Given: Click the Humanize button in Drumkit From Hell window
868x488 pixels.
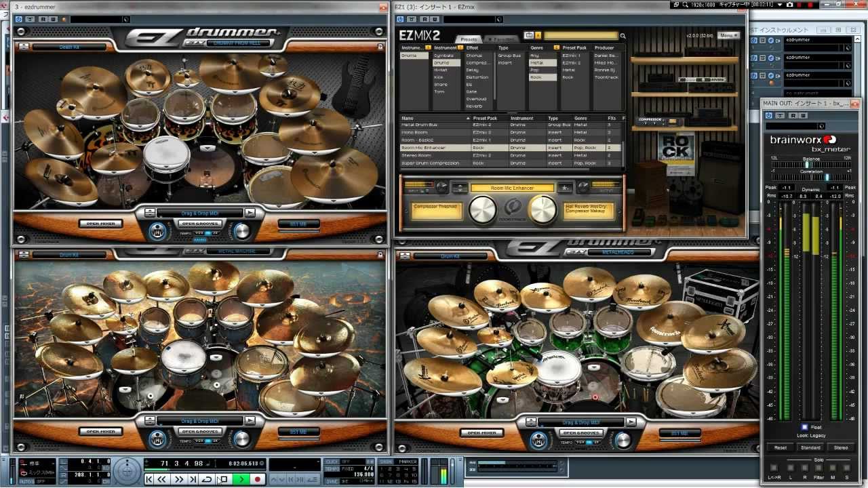Looking at the screenshot, I should [157, 231].
